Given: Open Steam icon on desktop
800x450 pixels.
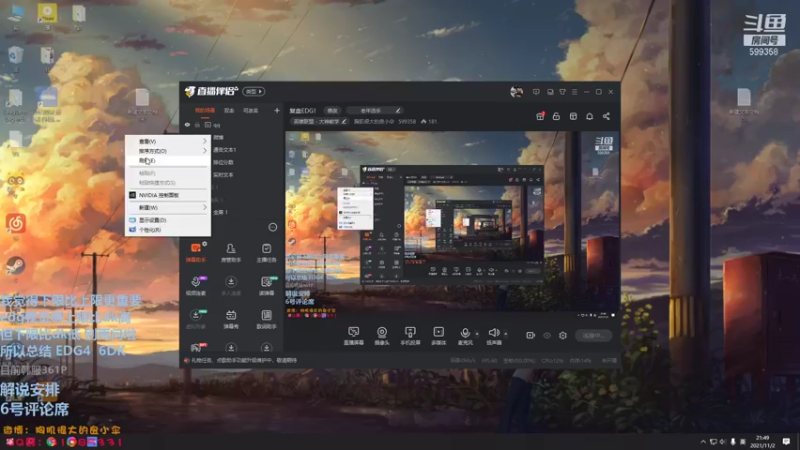Looking at the screenshot, I should 15,266.
